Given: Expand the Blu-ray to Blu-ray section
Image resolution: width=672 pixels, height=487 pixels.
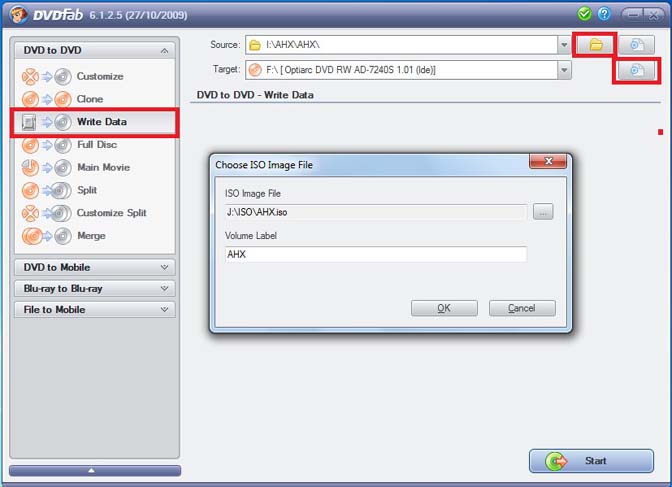Looking at the screenshot, I should coord(164,289).
